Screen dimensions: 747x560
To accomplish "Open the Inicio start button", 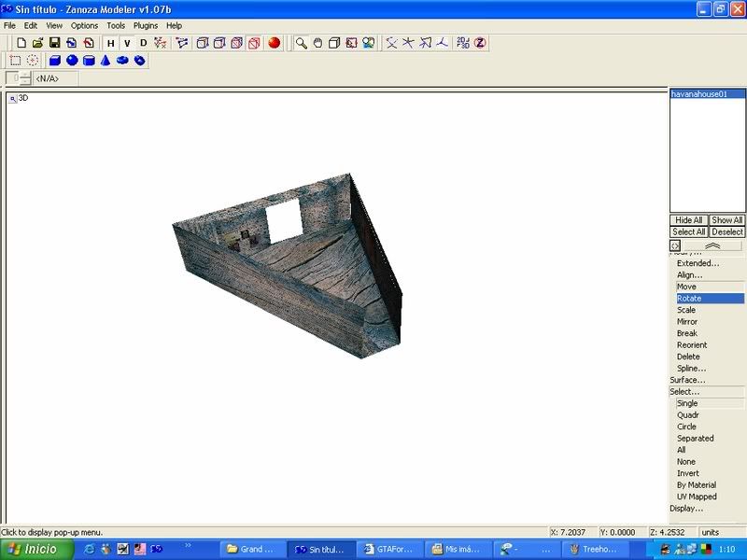I will pos(33,550).
